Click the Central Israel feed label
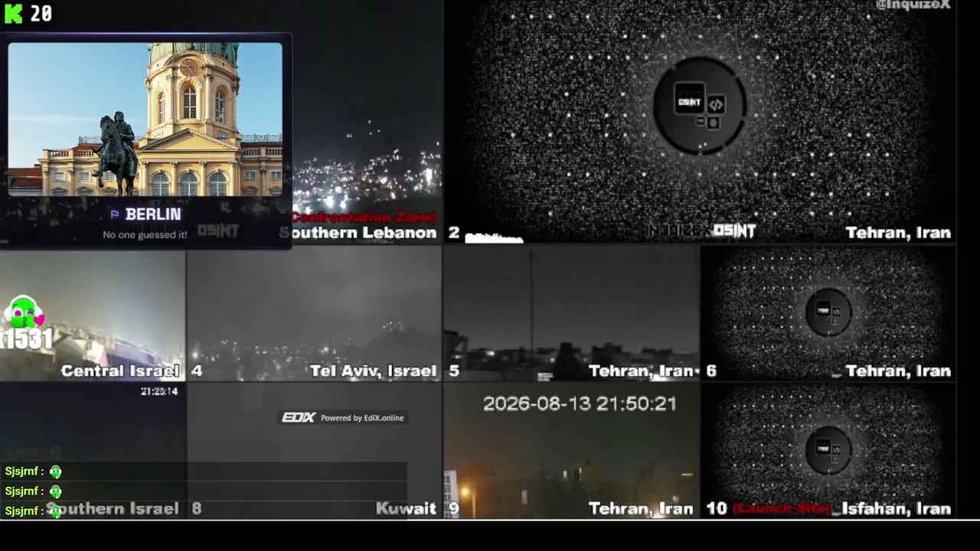The width and height of the screenshot is (980, 551). 119,371
